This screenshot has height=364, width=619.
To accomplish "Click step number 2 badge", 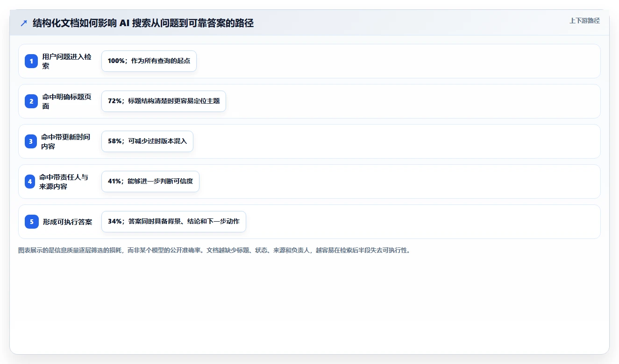I will [x=31, y=101].
